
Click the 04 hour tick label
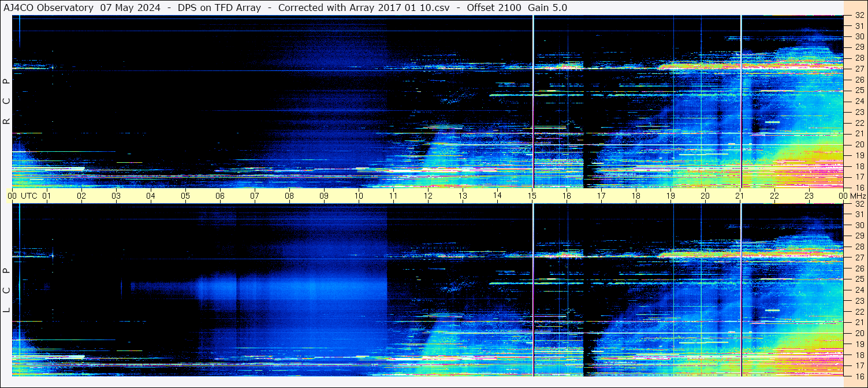[x=151, y=196]
